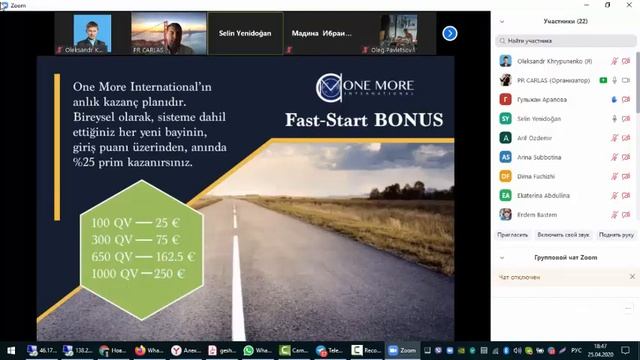
Task: Click Гульжан Арапова's camera-off icon
Action: point(626,100)
